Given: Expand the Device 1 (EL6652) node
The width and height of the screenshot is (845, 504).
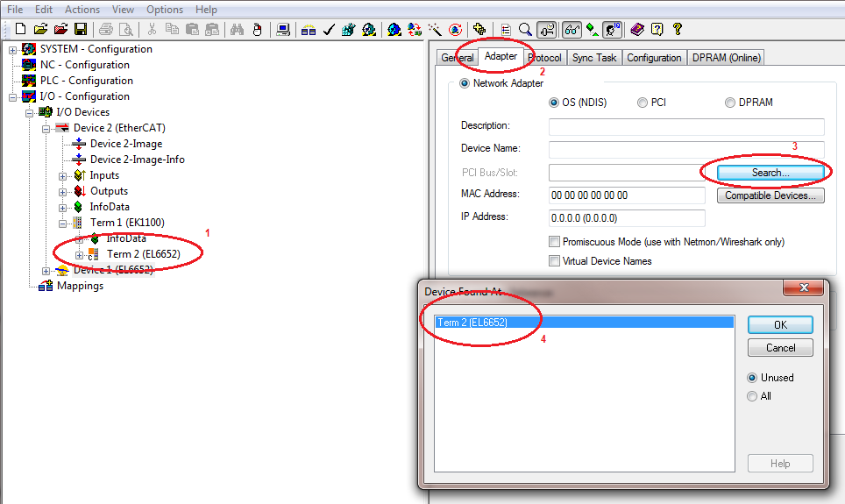Looking at the screenshot, I should [x=46, y=271].
